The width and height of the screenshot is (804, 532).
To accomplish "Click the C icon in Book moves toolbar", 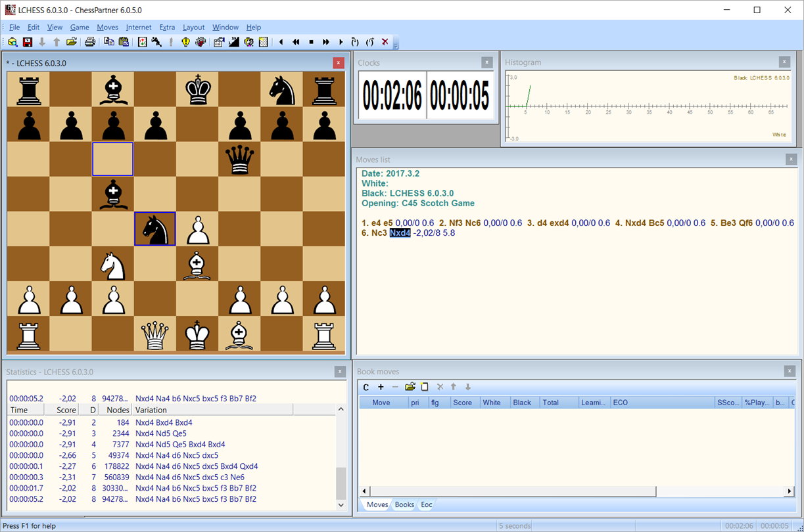I will pos(366,387).
